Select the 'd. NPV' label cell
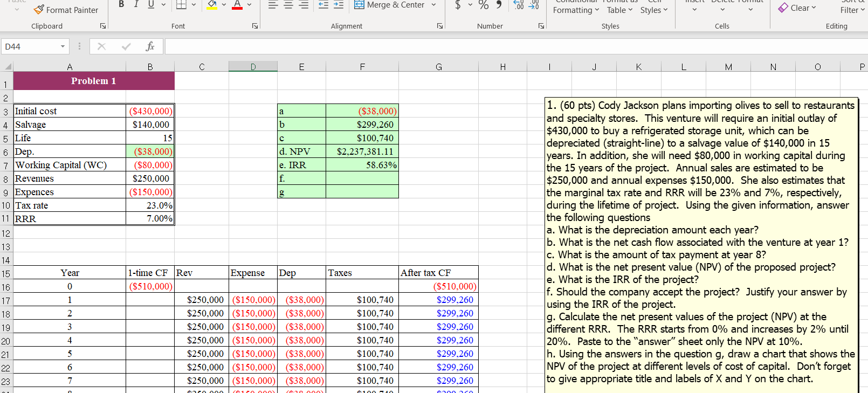Viewport: 868px width, 393px height. click(301, 151)
